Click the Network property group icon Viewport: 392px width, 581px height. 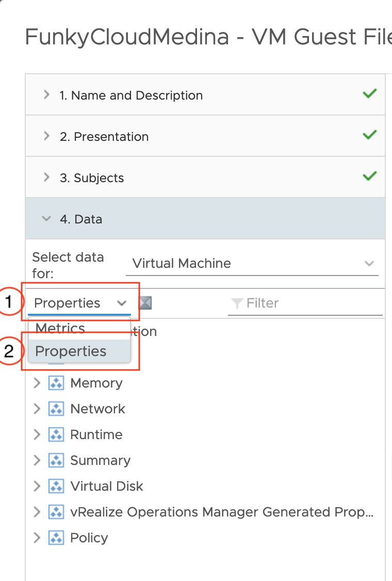tap(56, 409)
